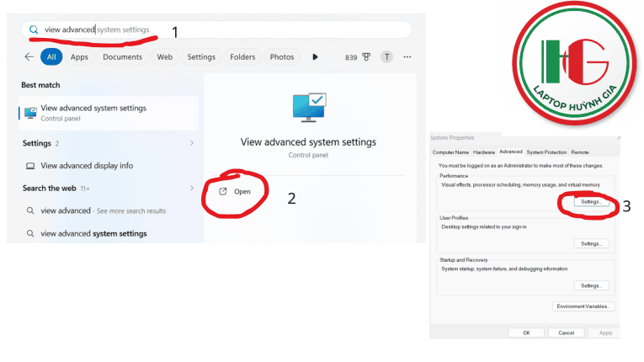644x362 pixels.
Task: Select the Web filter tab
Action: pos(165,57)
